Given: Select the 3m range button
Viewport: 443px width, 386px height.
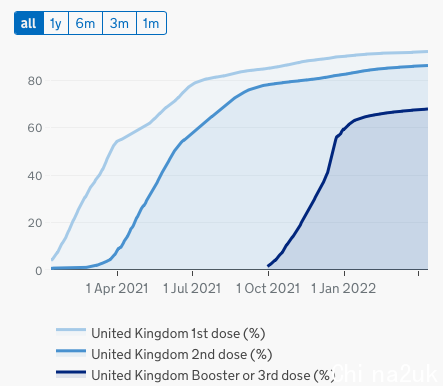Looking at the screenshot, I should click(x=119, y=23).
